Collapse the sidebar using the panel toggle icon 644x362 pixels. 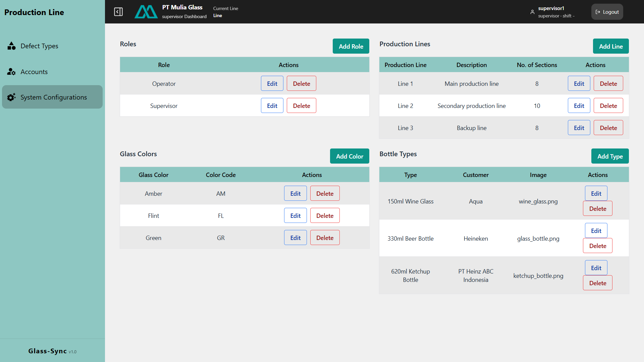click(x=118, y=12)
